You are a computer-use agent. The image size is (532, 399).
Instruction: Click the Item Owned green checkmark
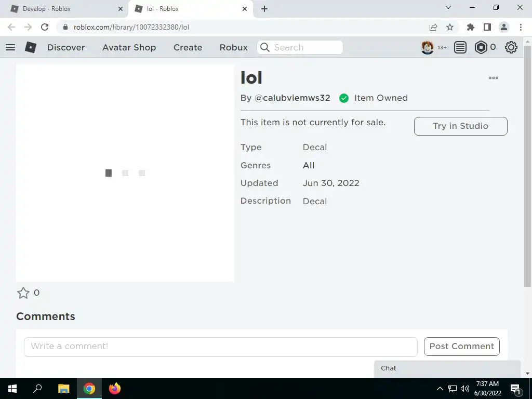(x=344, y=98)
